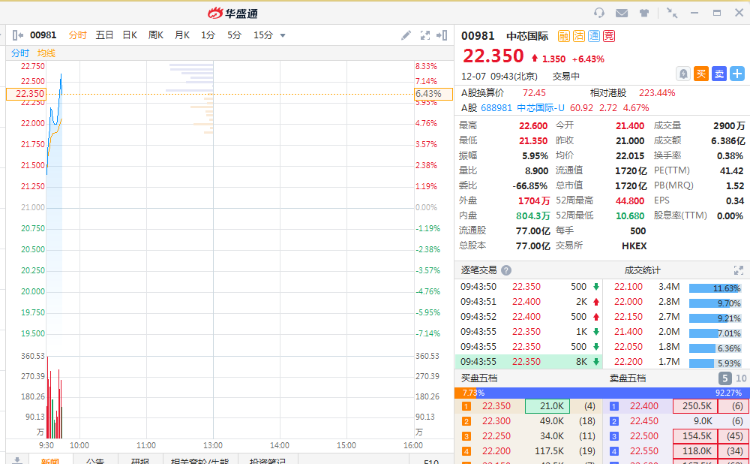The height and width of the screenshot is (464, 750).
Task: Open the skin theme shirt icon
Action: pos(645,13)
